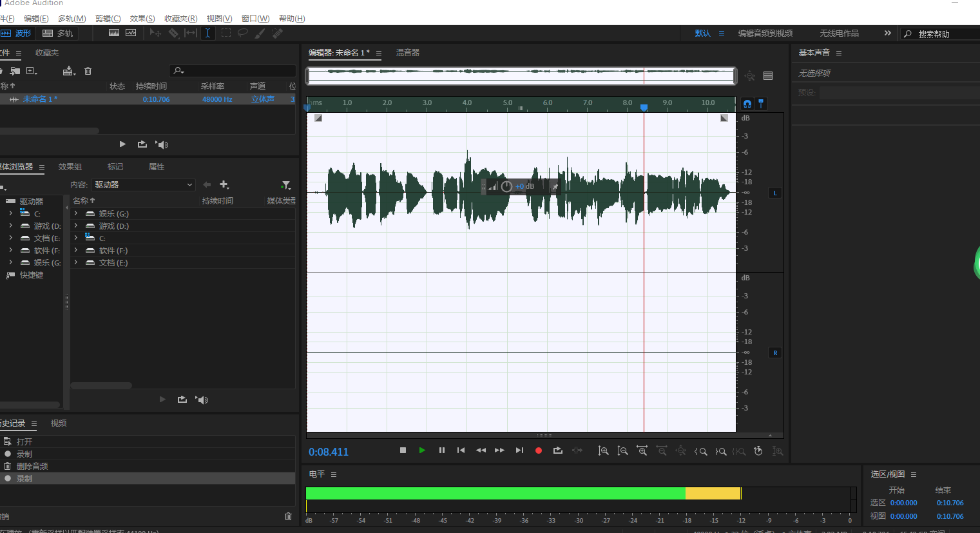Select the Time Selection tool
The height and width of the screenshot is (533, 980).
[207, 33]
